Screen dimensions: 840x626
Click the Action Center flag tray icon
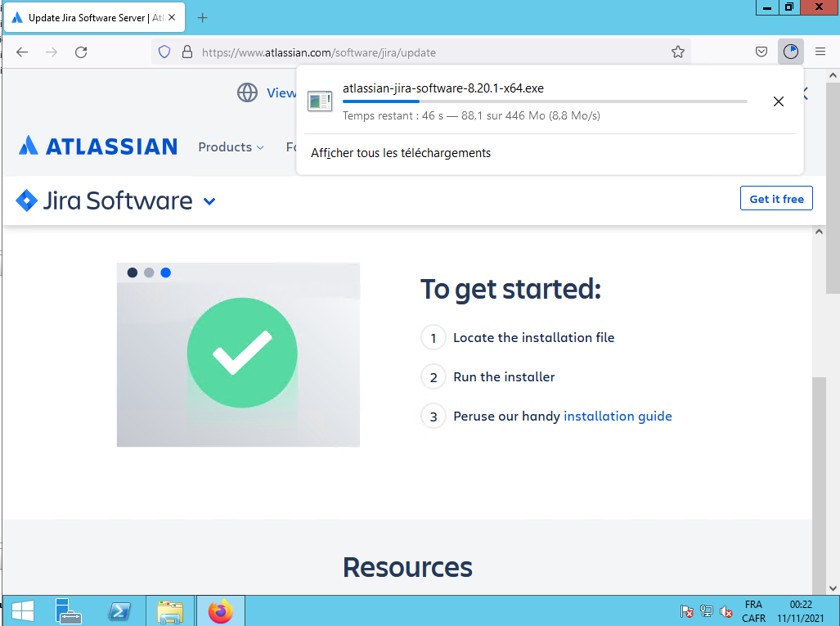click(x=686, y=611)
